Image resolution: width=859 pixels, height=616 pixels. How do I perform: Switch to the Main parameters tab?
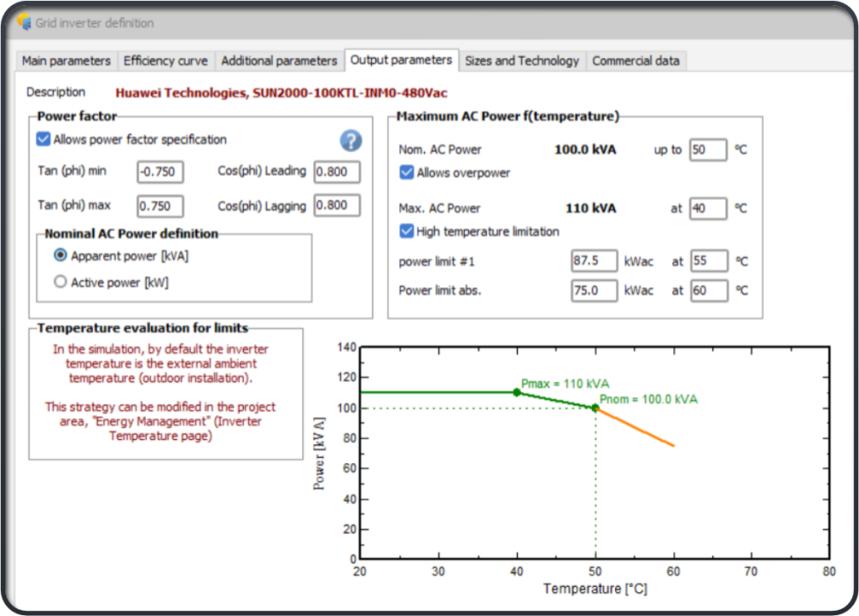(x=66, y=61)
